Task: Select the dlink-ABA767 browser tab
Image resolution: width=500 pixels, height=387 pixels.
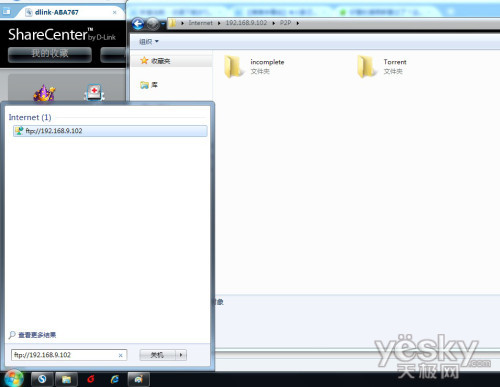Action: tap(71, 12)
